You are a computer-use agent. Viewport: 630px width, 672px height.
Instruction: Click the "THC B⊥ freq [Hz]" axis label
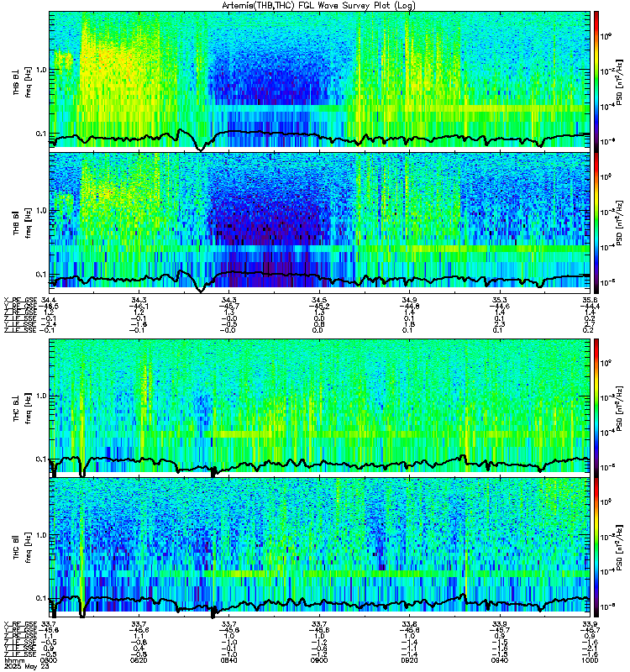(23, 407)
